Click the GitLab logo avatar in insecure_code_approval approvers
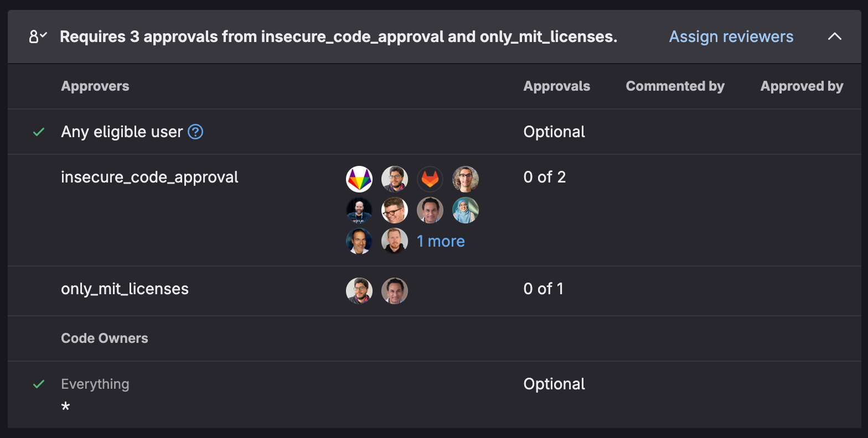This screenshot has height=438, width=868. pos(430,179)
